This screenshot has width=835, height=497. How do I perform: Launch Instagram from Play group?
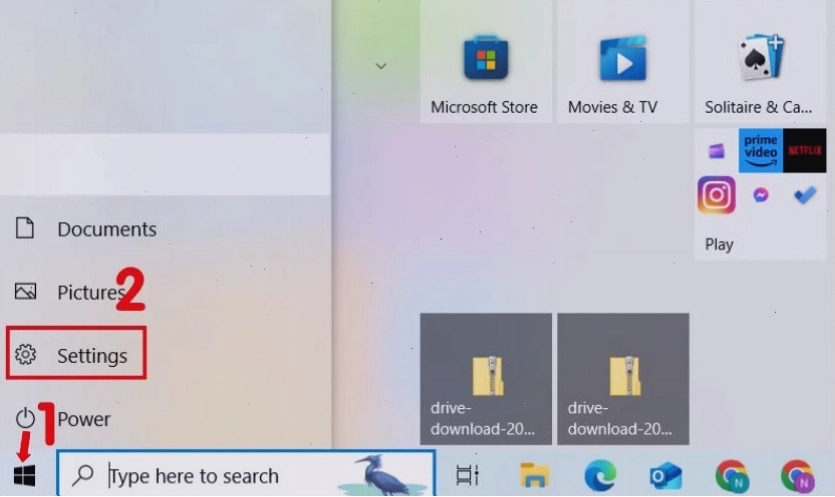coord(716,195)
